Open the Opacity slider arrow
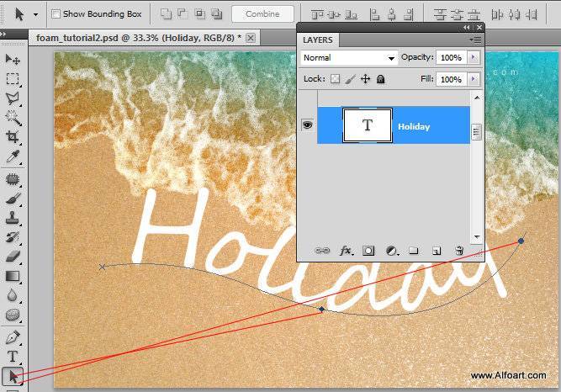 (473, 57)
